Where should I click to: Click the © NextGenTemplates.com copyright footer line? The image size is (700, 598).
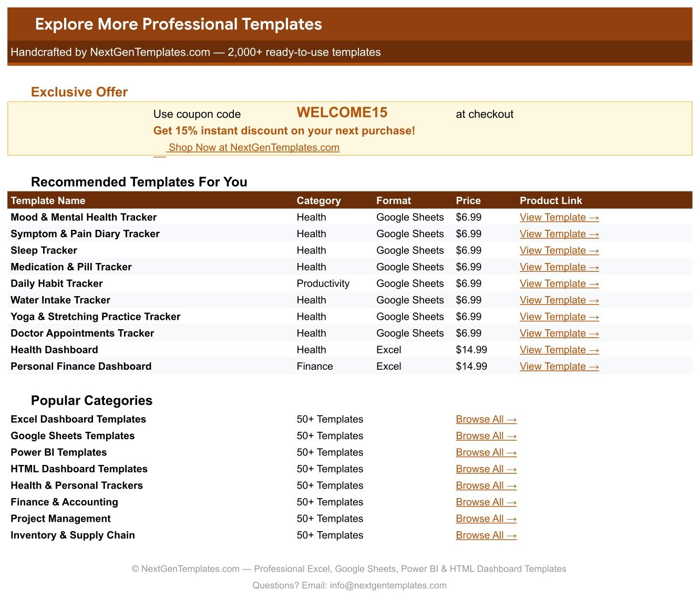(x=349, y=569)
